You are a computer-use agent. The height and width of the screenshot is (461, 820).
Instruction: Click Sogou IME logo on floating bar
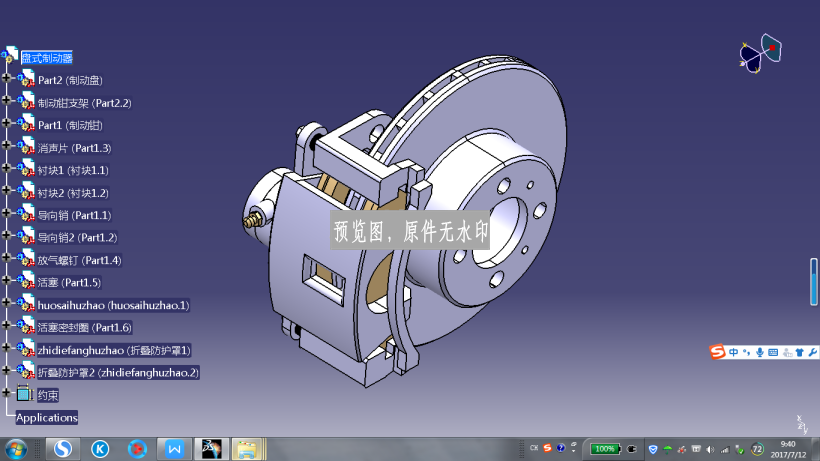717,352
